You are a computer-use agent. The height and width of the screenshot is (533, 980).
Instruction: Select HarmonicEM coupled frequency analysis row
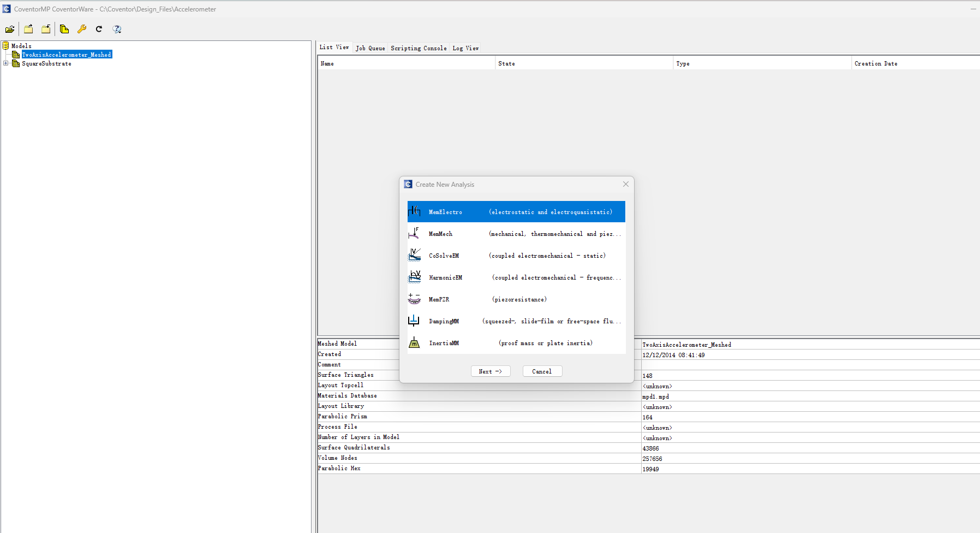[516, 277]
